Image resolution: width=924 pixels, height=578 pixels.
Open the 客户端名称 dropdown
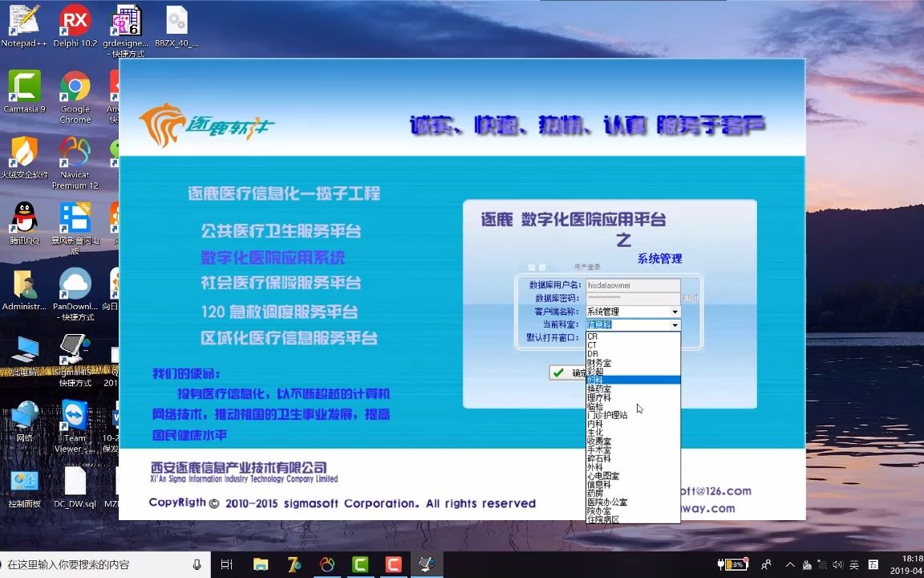[x=675, y=311]
